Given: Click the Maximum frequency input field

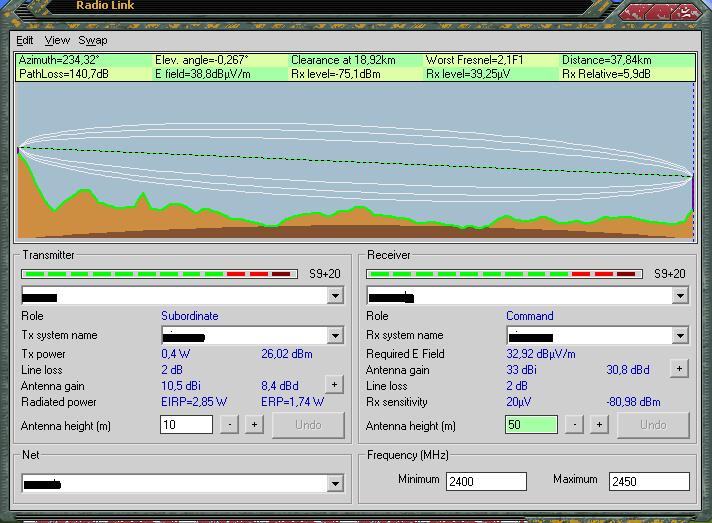Looking at the screenshot, I should (649, 481).
